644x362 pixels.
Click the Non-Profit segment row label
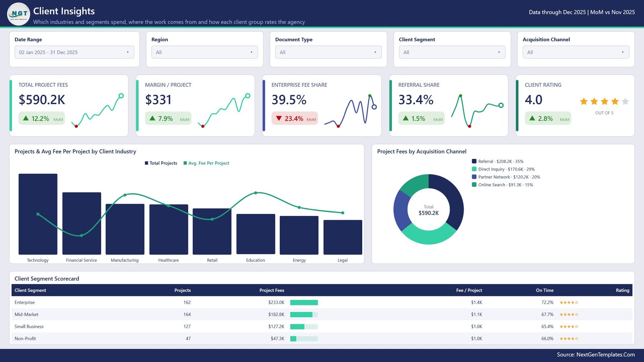tap(25, 339)
